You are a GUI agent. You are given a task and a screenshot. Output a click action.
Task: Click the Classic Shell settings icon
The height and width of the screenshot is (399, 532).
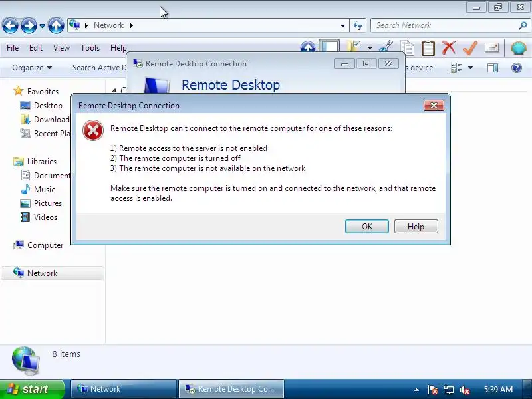point(519,47)
